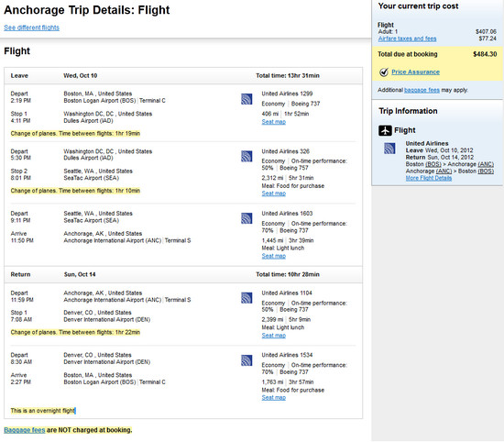The height and width of the screenshot is (442, 504).
Task: View seat map for United Airlines 326
Action: coord(274,193)
